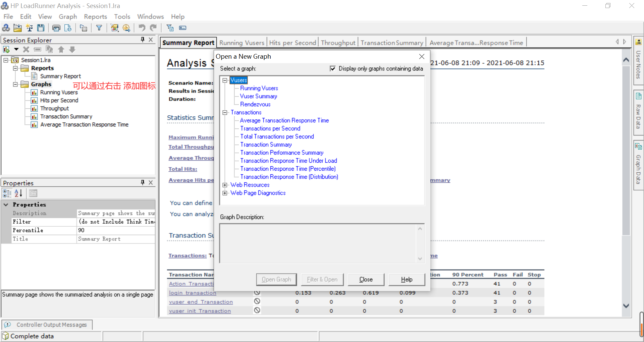Click the rename label icon in the toolbar
644x342 pixels.
pyautogui.click(x=182, y=28)
